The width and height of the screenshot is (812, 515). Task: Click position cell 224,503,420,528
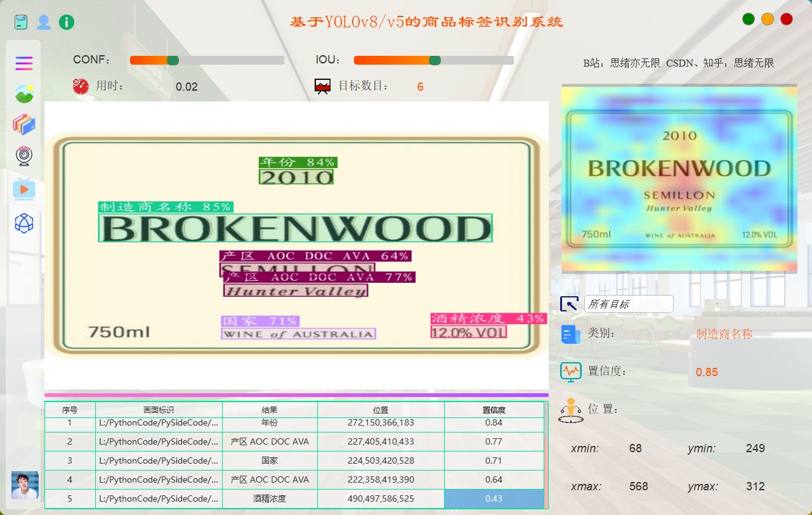381,460
